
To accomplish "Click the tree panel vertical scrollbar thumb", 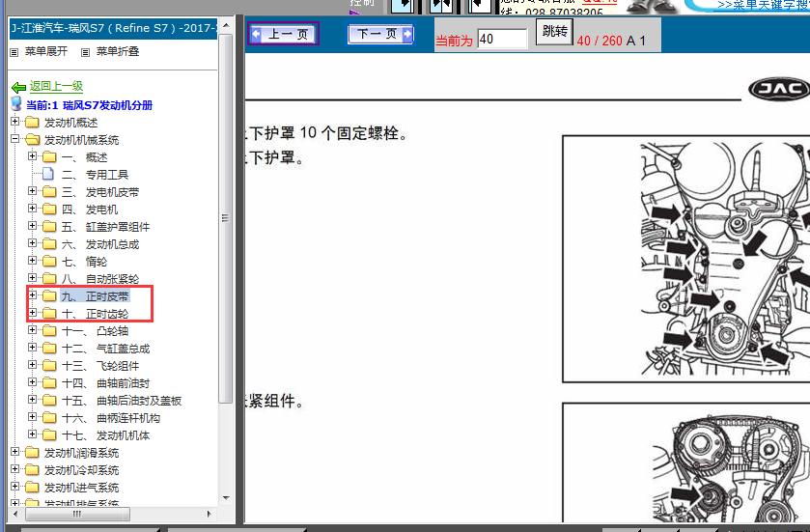I will pos(225,218).
